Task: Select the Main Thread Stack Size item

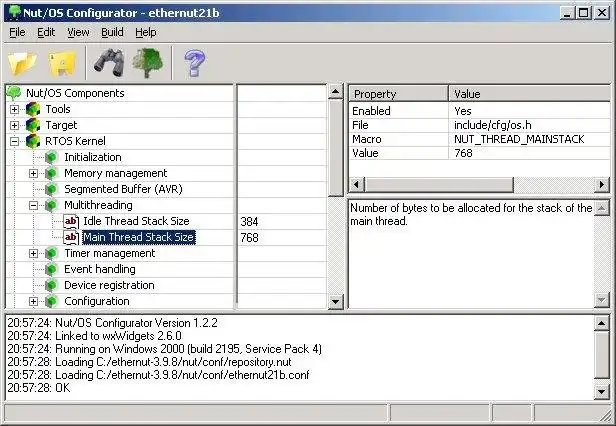Action: [139, 237]
